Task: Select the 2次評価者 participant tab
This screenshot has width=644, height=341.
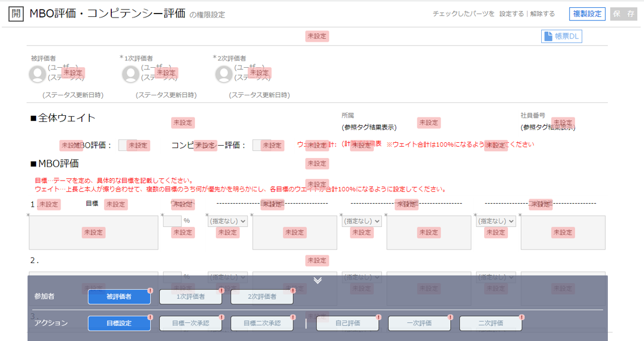Action: 262,297
